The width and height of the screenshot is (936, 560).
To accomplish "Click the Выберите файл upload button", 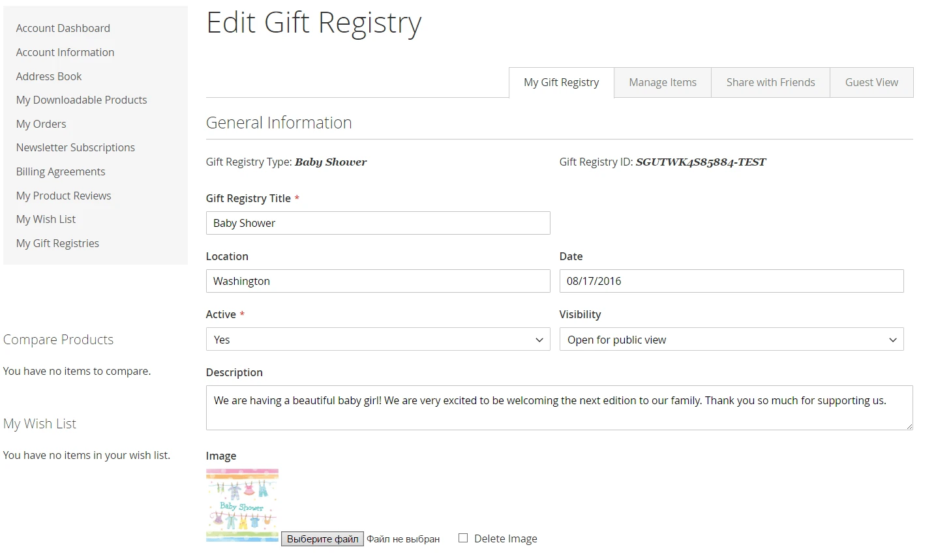I will click(322, 538).
